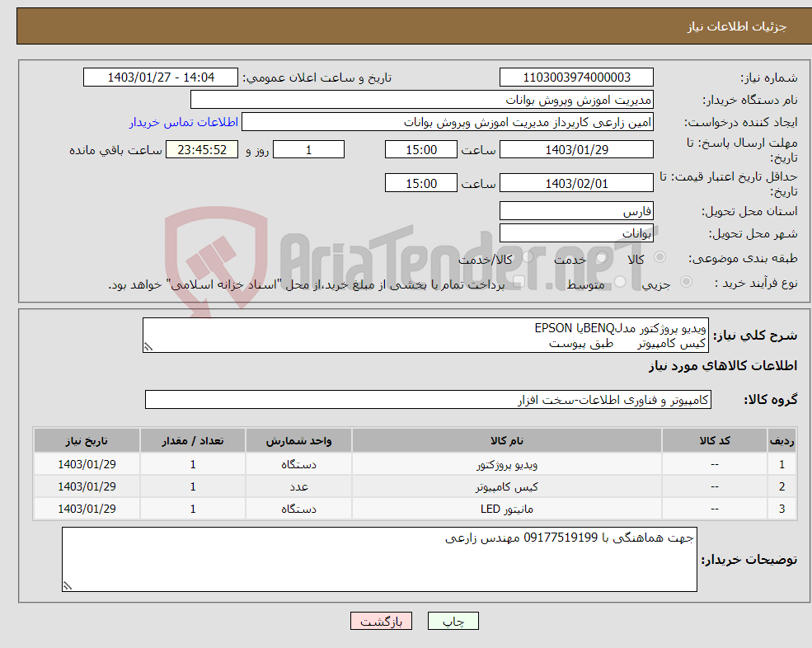The image size is (812, 648).
Task: Click the unit cell عدد in row 2
Action: click(x=298, y=487)
